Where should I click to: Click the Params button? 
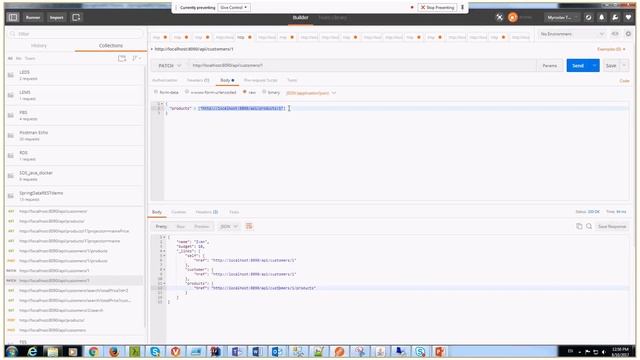pos(550,65)
